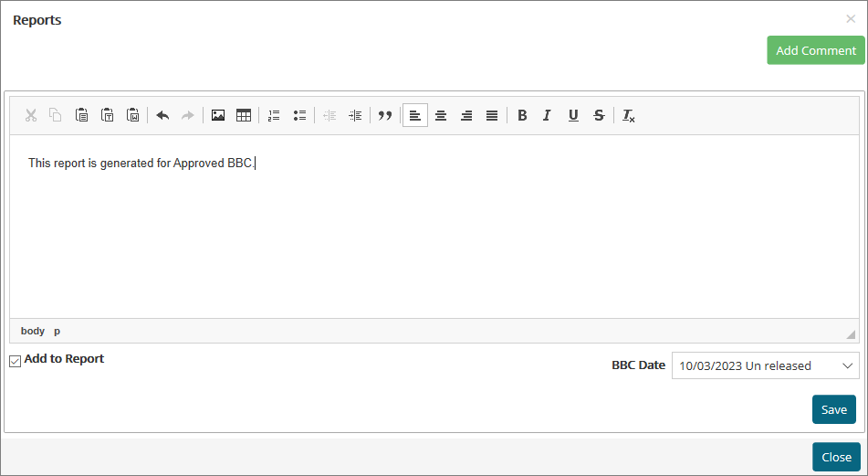Center align the text
This screenshot has height=476, width=868.
[441, 115]
